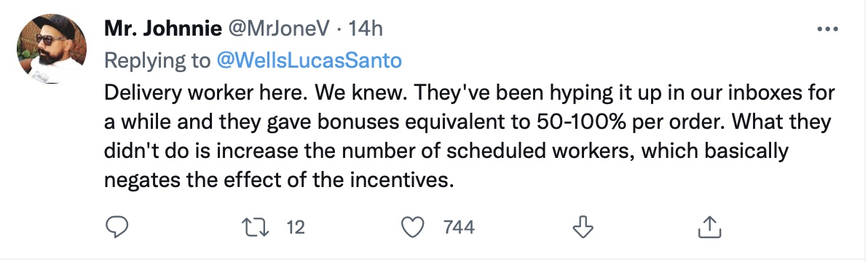This screenshot has width=868, height=262.
Task: Visit the @WellsLucasSanto mention link
Action: point(309,60)
